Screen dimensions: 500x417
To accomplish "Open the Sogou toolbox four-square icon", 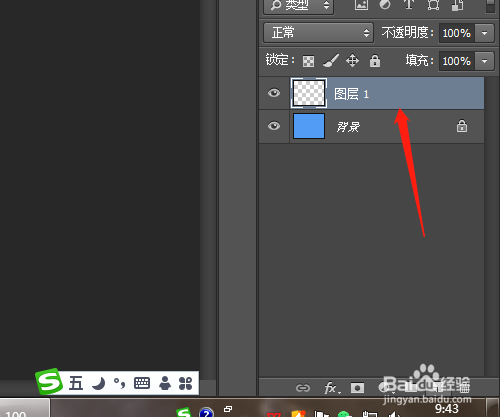I will point(186,383).
